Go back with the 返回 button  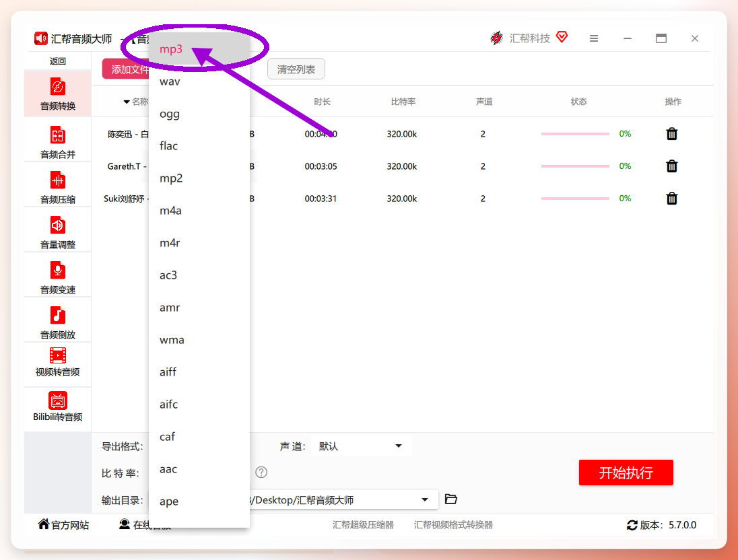tap(57, 61)
